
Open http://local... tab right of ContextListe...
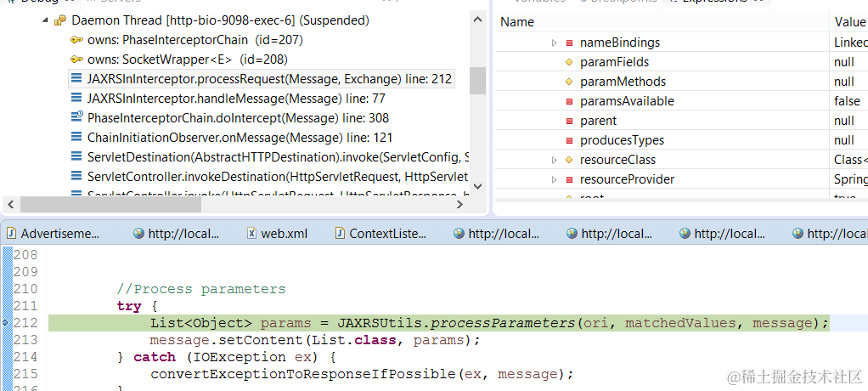(497, 234)
